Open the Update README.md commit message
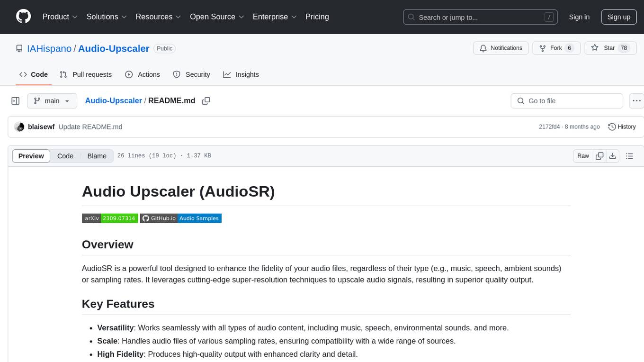 pyautogui.click(x=90, y=127)
